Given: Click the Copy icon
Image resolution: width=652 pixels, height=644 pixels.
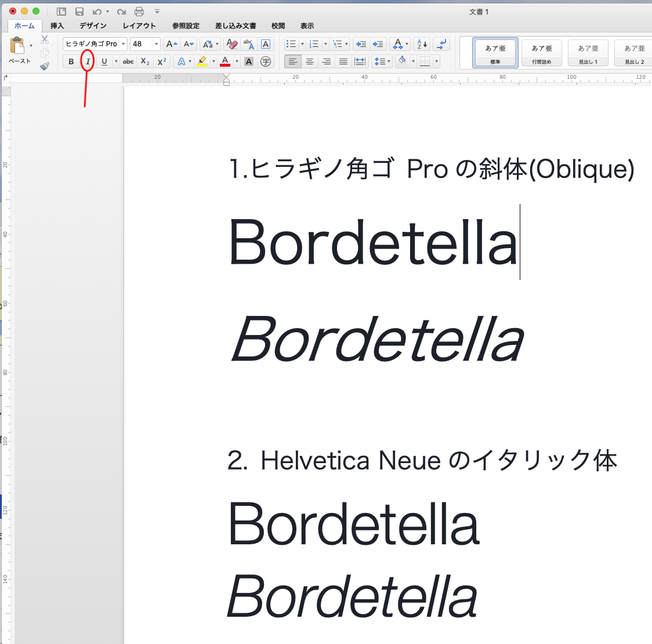Looking at the screenshot, I should [45, 53].
